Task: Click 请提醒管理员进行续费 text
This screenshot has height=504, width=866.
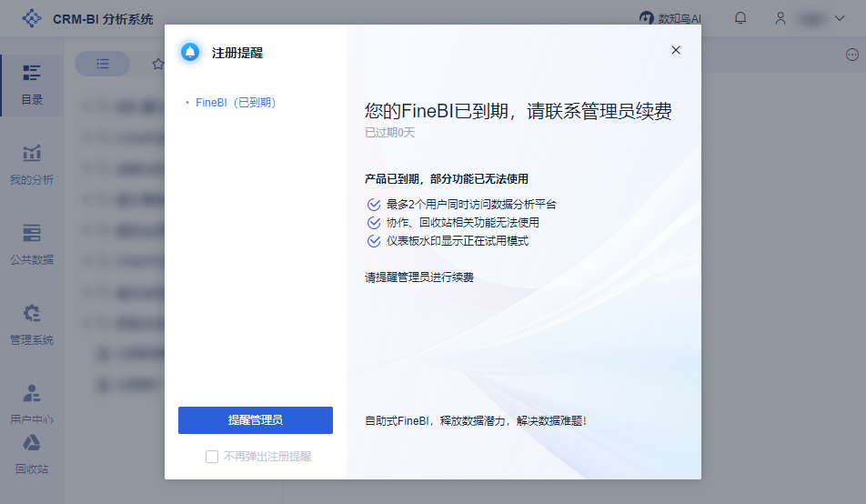Action: [419, 277]
